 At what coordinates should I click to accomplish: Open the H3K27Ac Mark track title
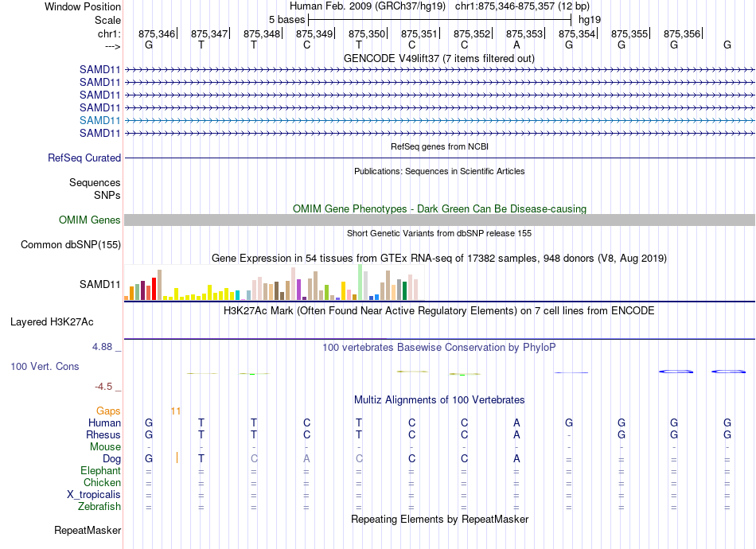click(x=439, y=311)
